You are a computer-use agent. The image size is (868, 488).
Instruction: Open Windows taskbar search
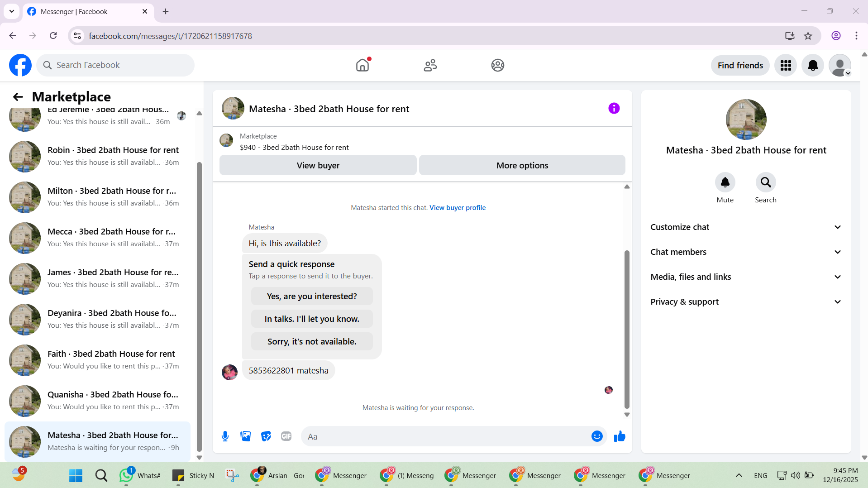coord(101,475)
